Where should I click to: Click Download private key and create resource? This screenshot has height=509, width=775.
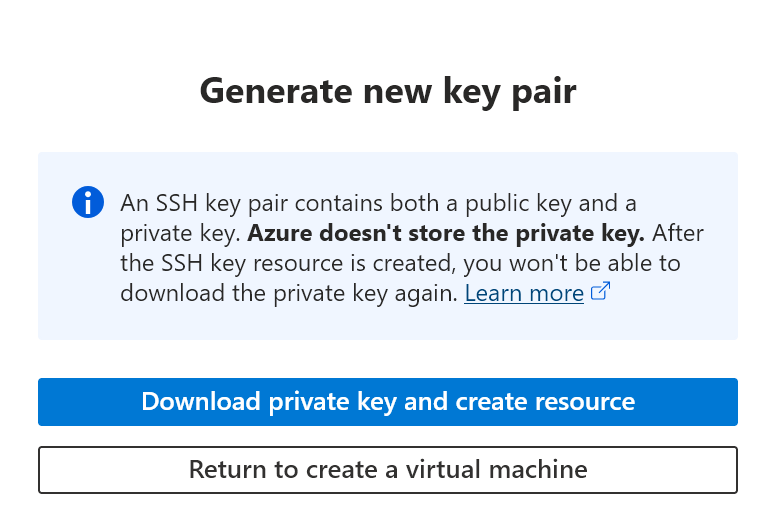coord(388,402)
